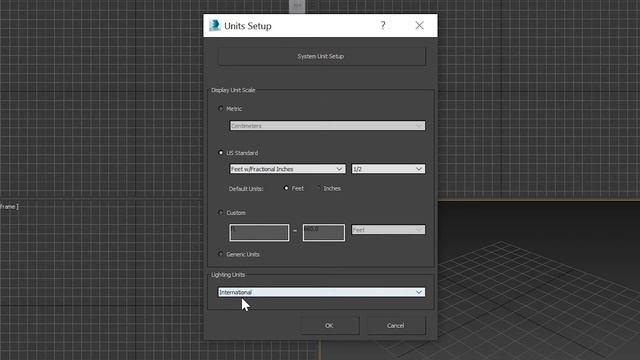Open the custom Feet unit dropdown
This screenshot has height=360, width=640.
point(388,230)
